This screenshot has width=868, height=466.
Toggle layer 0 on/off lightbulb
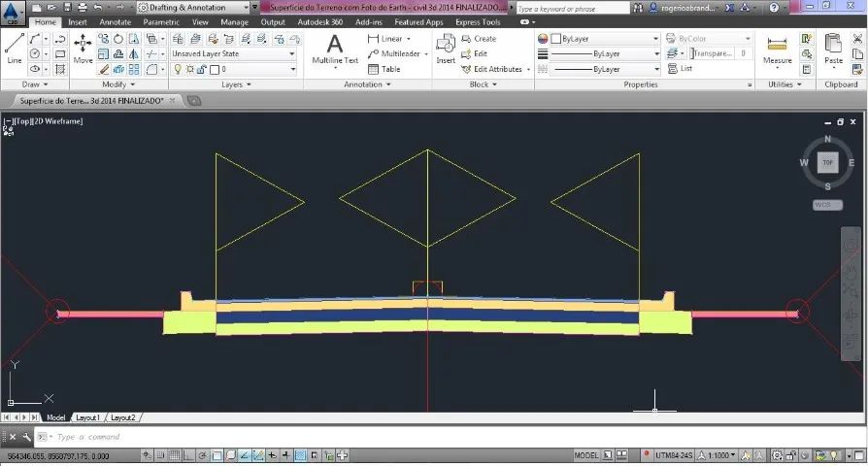click(178, 69)
